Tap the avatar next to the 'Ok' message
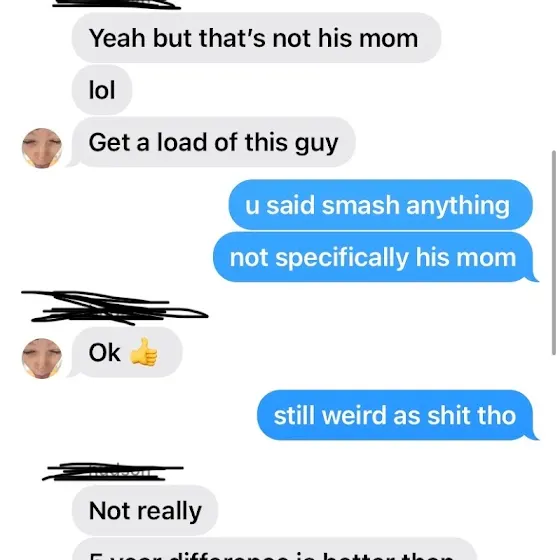The width and height of the screenshot is (560, 560). pos(42,358)
